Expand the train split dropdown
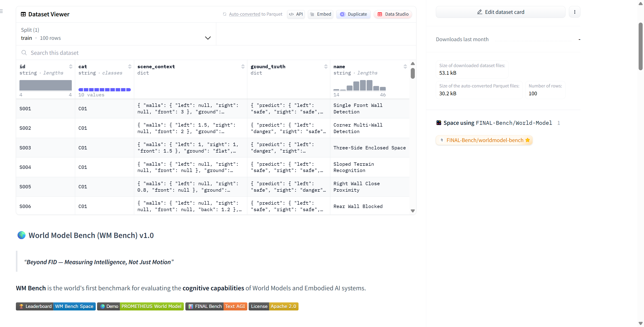 [208, 38]
